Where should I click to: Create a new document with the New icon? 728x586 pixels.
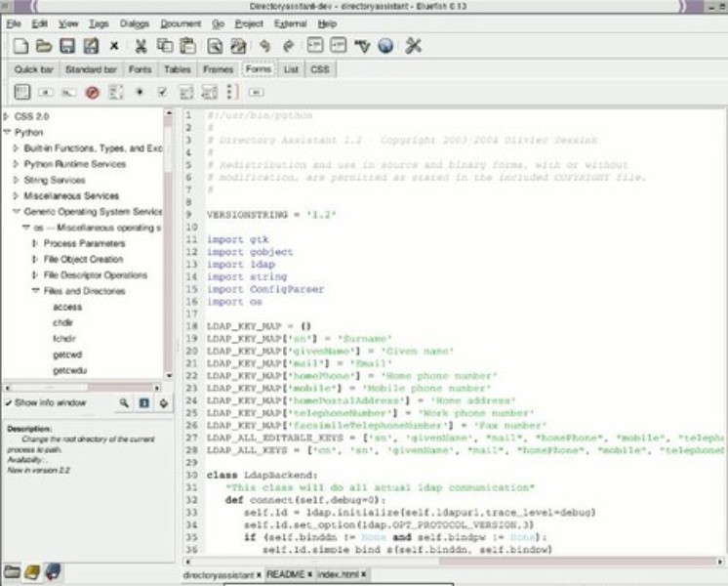[x=20, y=46]
